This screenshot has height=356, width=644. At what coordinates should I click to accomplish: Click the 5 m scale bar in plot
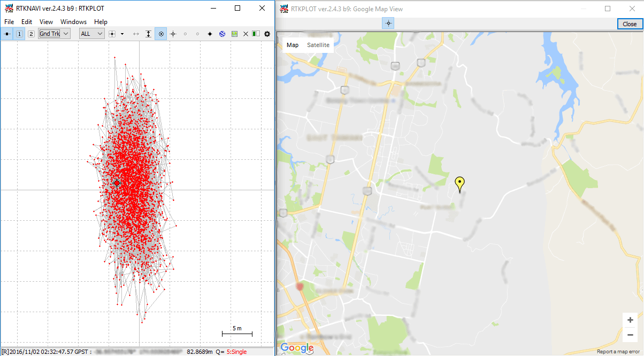coord(237,331)
